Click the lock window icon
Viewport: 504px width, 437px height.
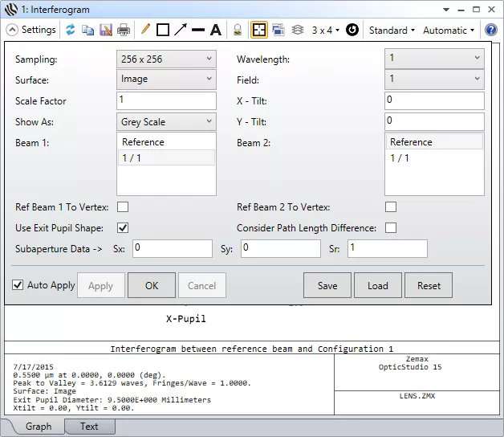(x=238, y=30)
